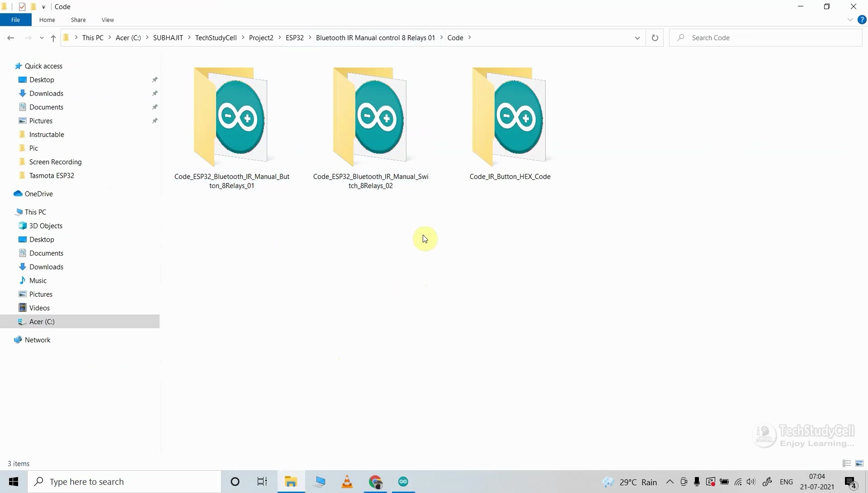Open recent locations dropdown arrow
Viewport: 868px width, 493px height.
42,38
